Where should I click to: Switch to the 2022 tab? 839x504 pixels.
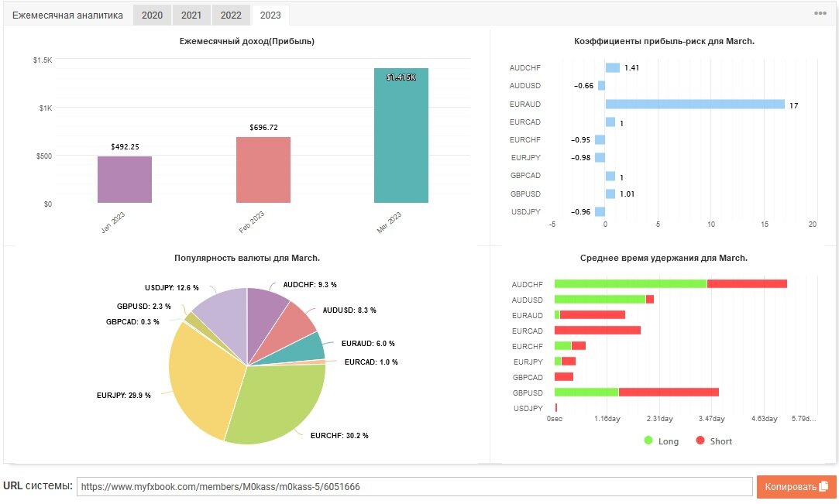231,15
